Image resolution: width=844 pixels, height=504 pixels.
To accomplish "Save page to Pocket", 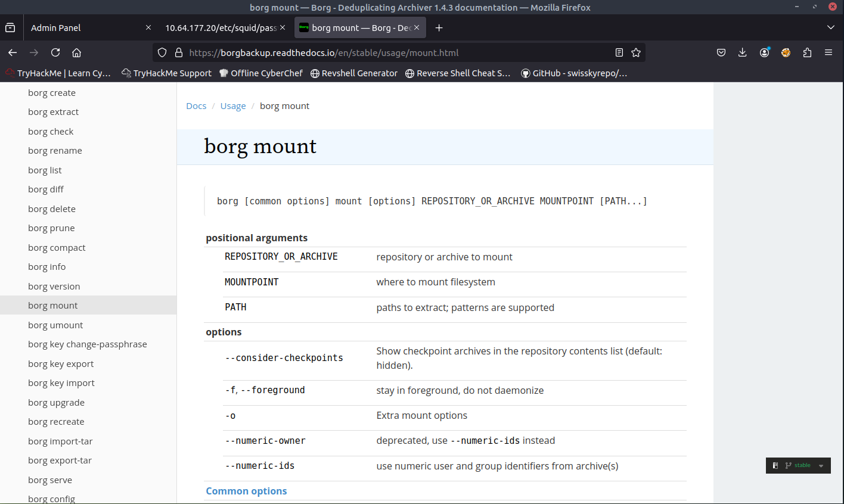I will click(x=721, y=52).
